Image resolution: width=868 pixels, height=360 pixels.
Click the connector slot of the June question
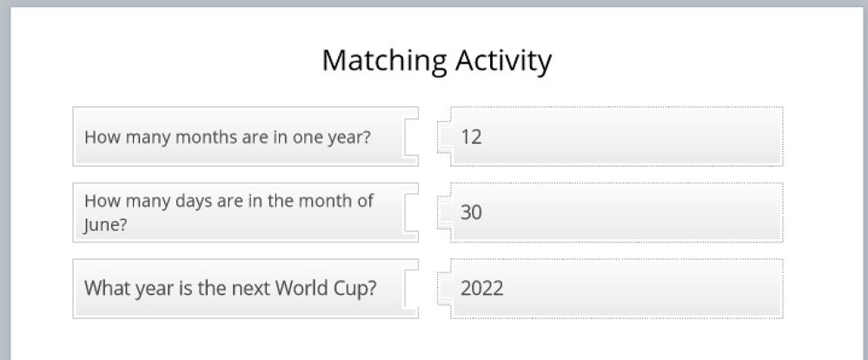coord(411,212)
